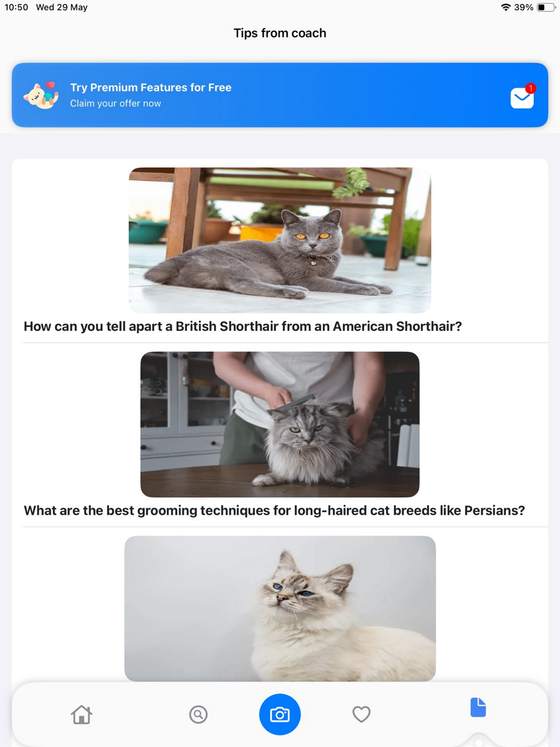View the cream blue-eyed cat photo

(x=280, y=609)
